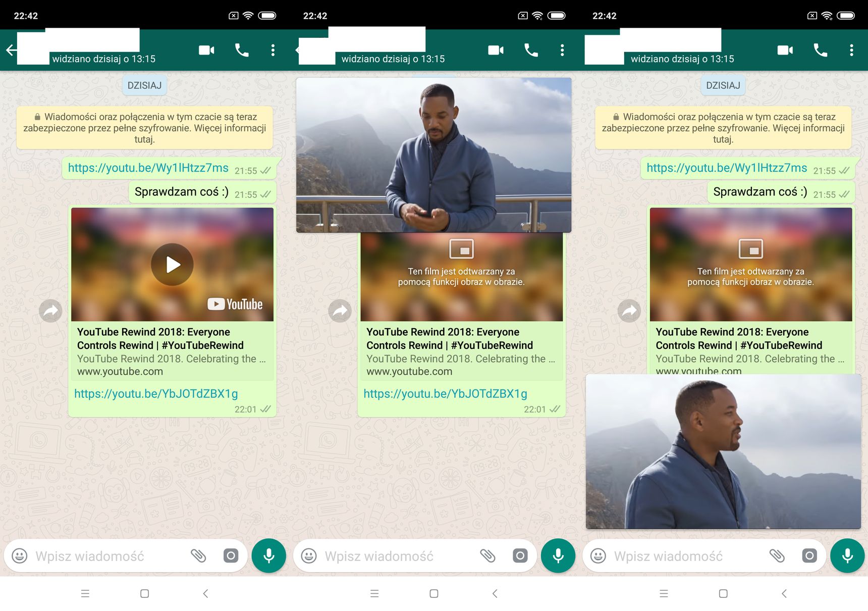Start video call in right screenshot
Viewport: 868px width, 611px height.
click(x=785, y=50)
